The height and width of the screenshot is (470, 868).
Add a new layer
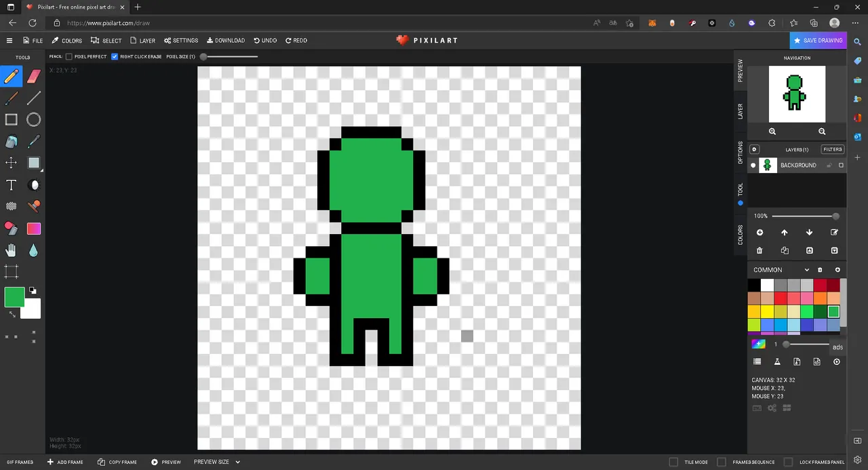coord(759,233)
